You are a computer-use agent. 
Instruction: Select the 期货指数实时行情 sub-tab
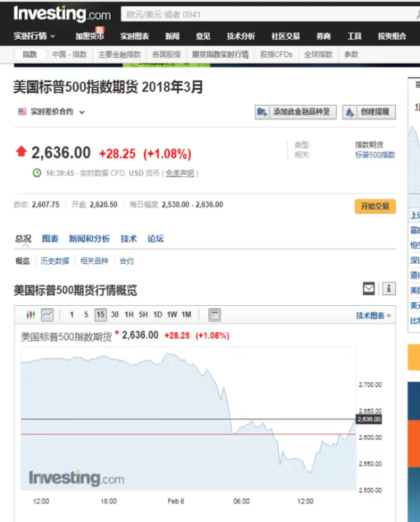220,54
